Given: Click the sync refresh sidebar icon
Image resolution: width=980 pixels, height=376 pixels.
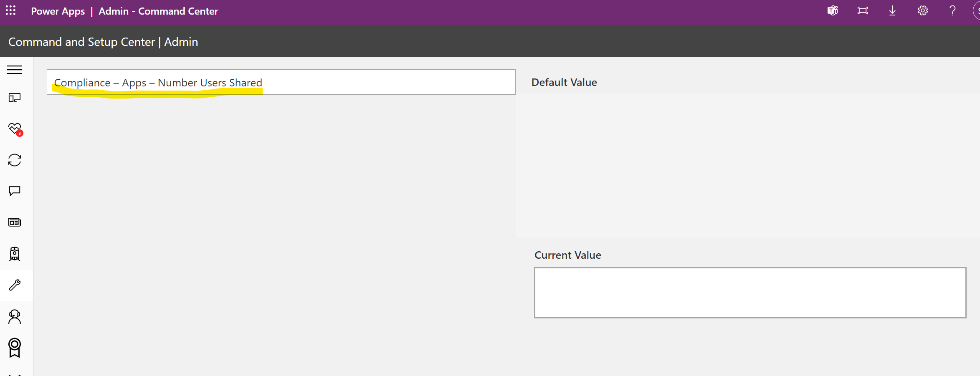Looking at the screenshot, I should (x=15, y=160).
